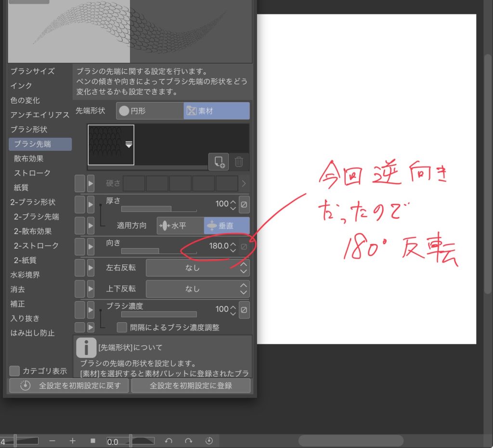Click the trash icon to delete tip material

tap(239, 162)
